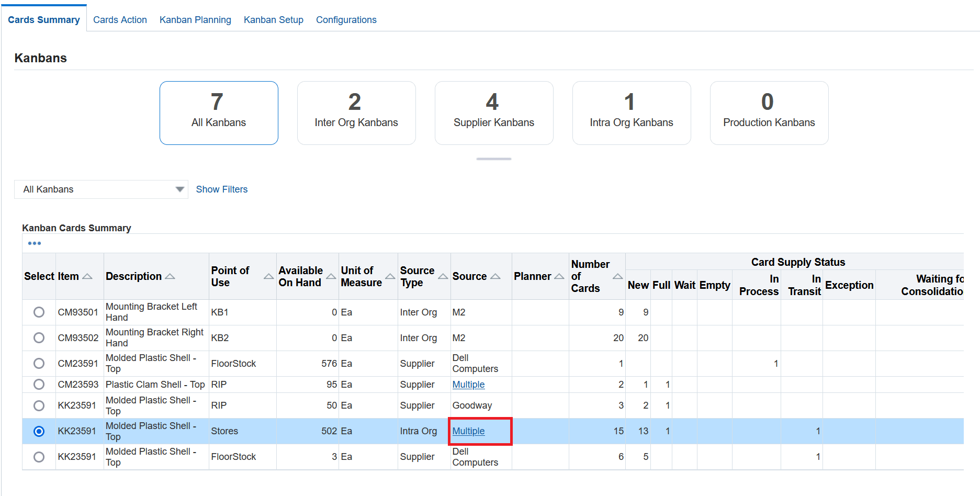Image resolution: width=980 pixels, height=496 pixels.
Task: Open the three-dot table actions menu
Action: (x=35, y=243)
